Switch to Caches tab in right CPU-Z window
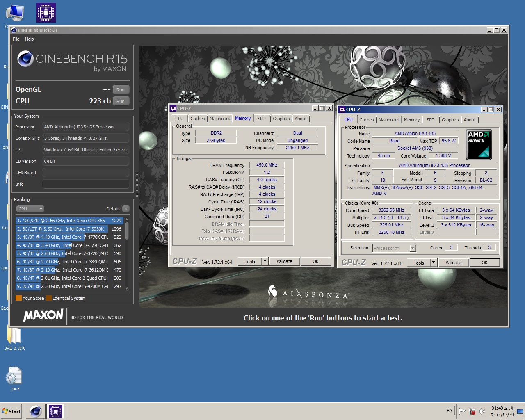The width and height of the screenshot is (525, 420). 367,120
